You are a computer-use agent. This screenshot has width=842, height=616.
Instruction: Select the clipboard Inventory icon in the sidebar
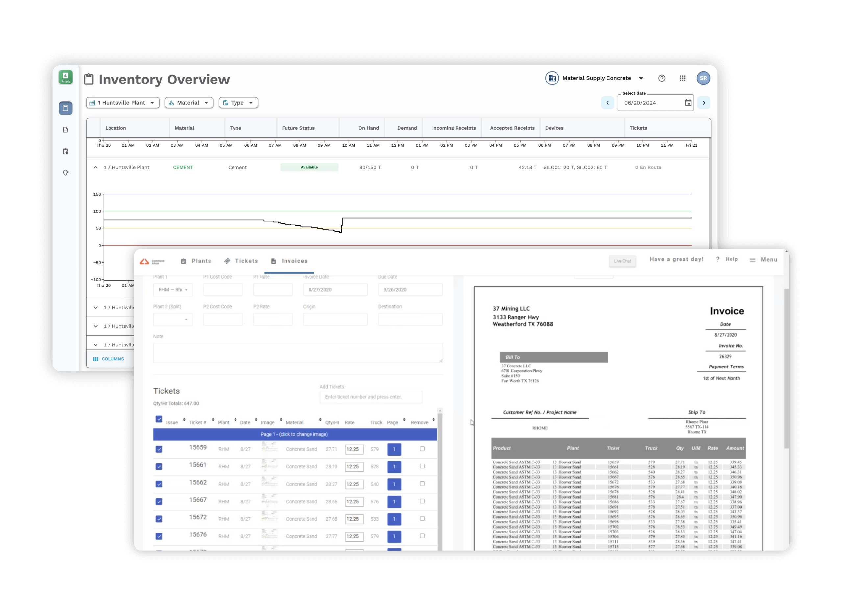pyautogui.click(x=66, y=108)
